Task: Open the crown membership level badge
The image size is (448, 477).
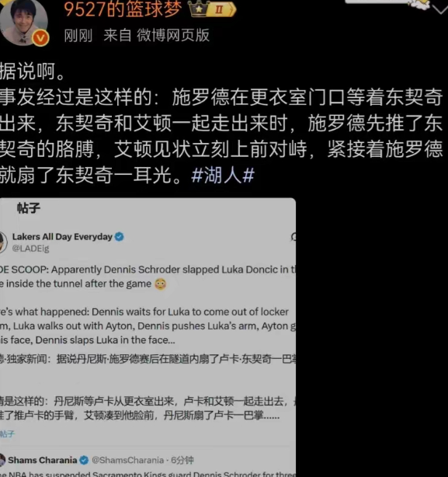Action: point(212,9)
